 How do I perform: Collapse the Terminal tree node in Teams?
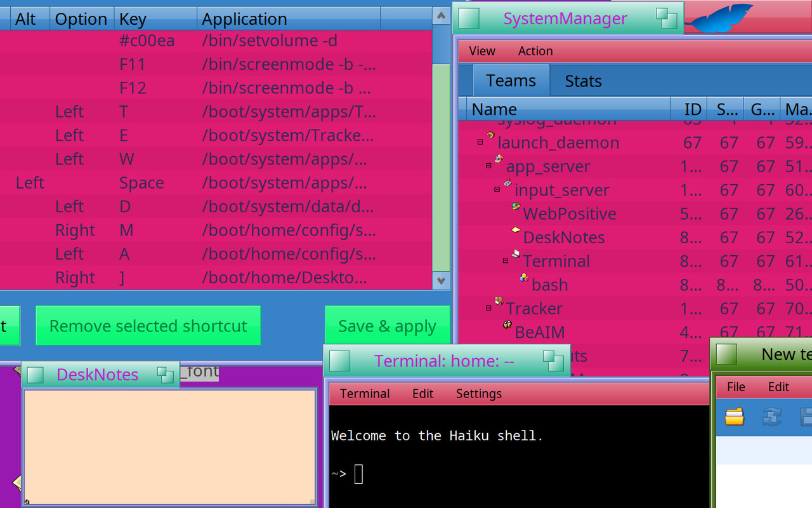(x=506, y=260)
